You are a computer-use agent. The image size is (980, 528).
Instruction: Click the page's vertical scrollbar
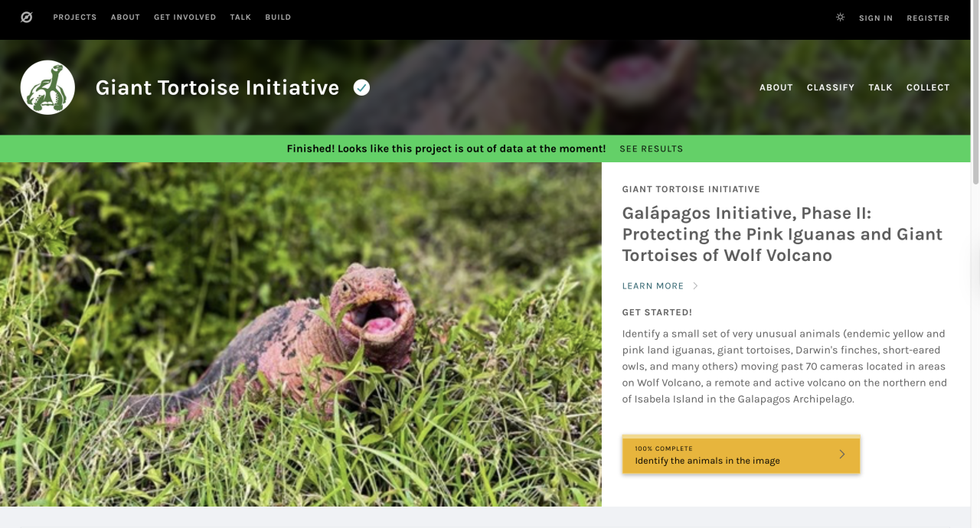(975, 264)
